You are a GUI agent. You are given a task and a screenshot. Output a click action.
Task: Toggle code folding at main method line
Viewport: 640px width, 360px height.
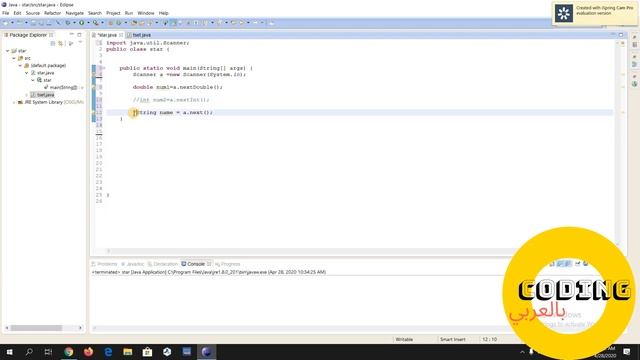(104, 68)
